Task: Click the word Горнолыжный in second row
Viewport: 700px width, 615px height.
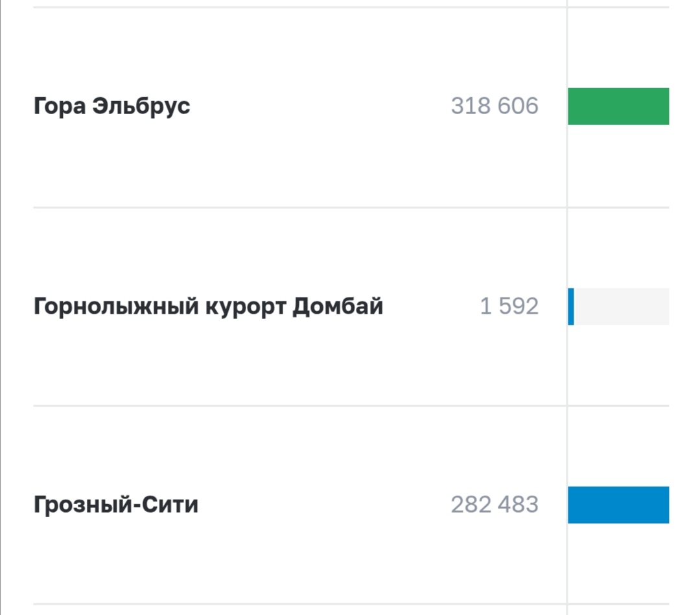Action: click(x=115, y=306)
